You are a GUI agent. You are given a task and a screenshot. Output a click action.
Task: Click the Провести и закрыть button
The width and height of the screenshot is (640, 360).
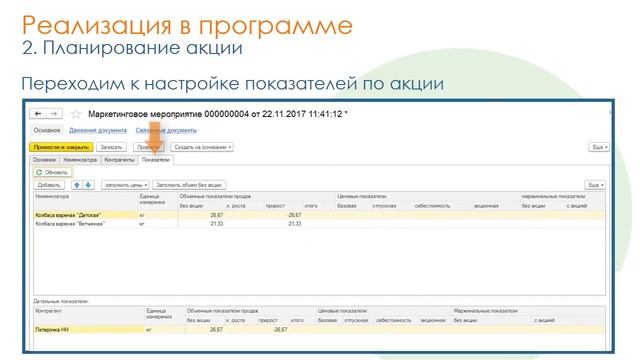(61, 147)
